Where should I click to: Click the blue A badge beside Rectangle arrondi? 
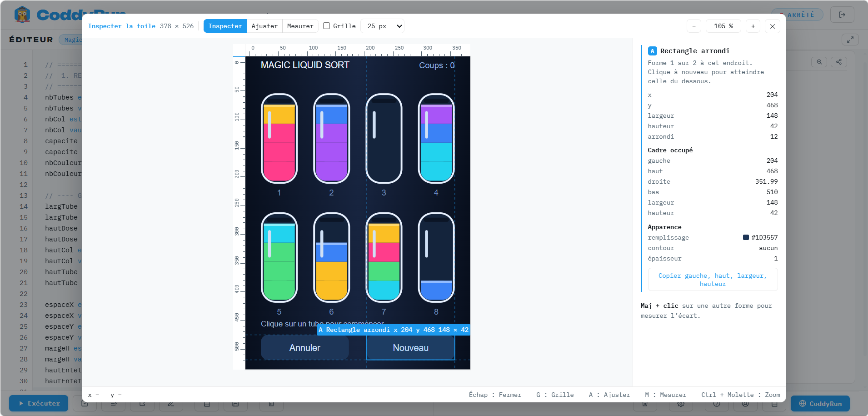[x=652, y=51]
